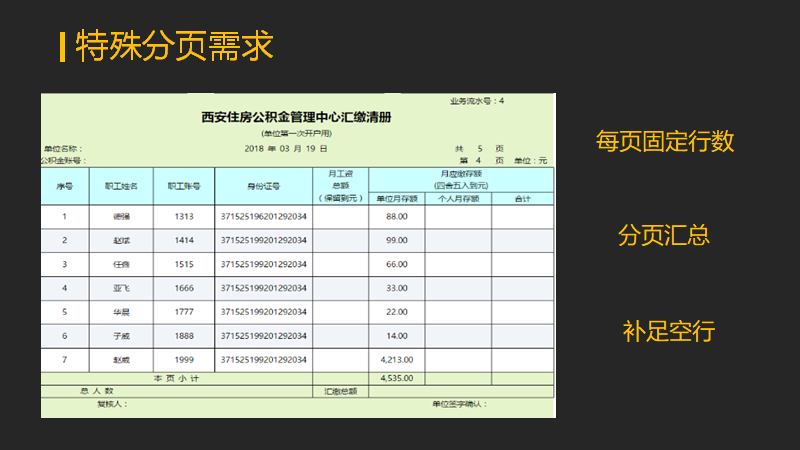Click the 汇缴总额 label cell
Image resolution: width=800 pixels, height=450 pixels.
tap(341, 391)
